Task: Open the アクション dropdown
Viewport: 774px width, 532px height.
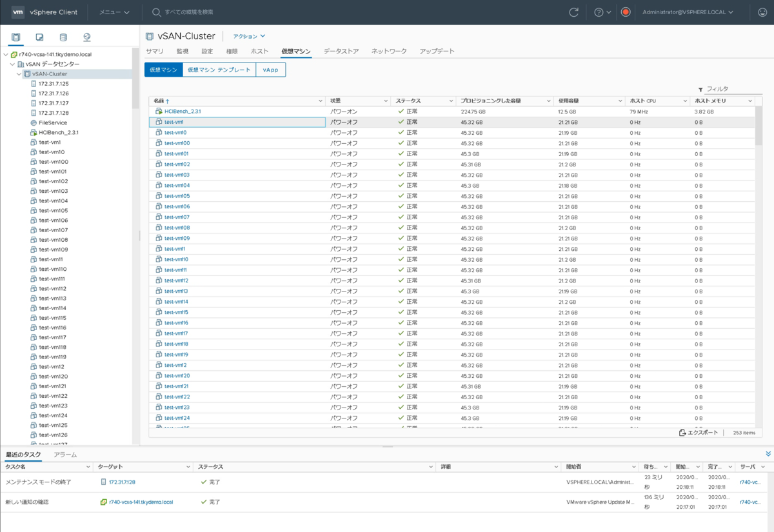Action: click(x=249, y=36)
